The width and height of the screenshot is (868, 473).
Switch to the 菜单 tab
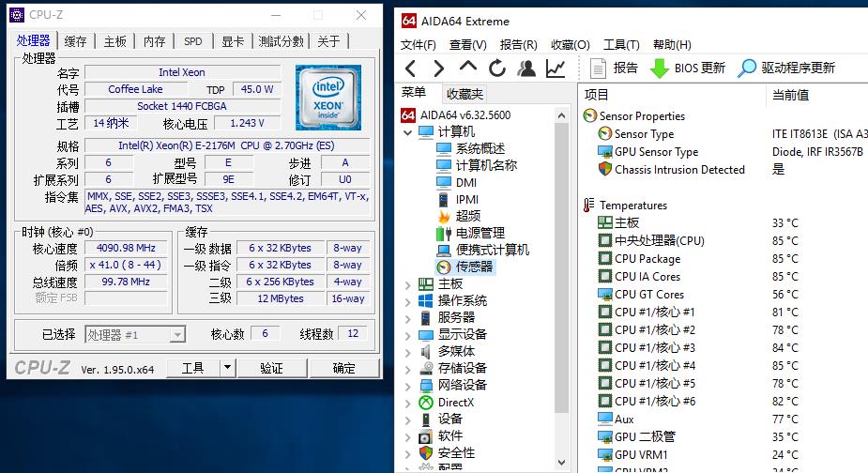(414, 93)
